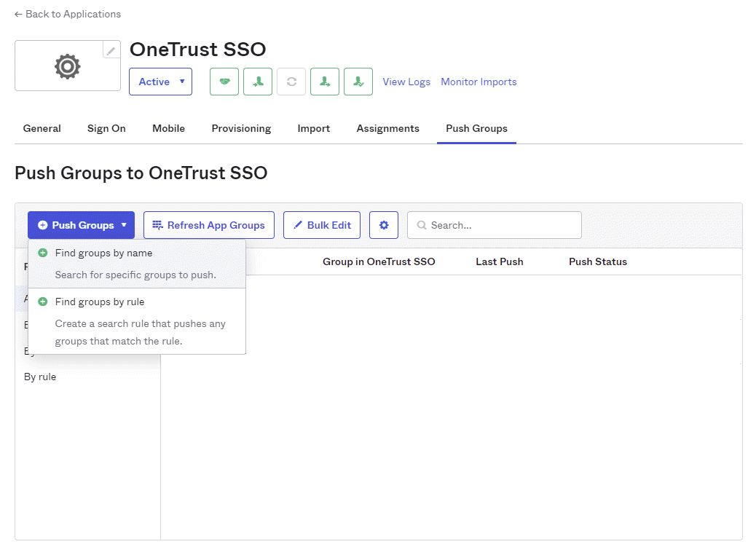Screen dimensions: 756x555
Task: Click the grid icon on Refresh App Groups
Action: [x=157, y=225]
